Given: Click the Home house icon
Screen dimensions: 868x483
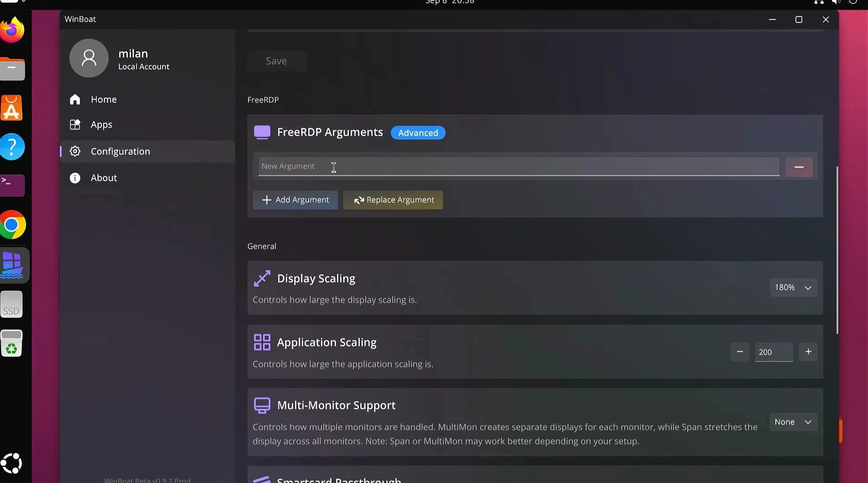Looking at the screenshot, I should (x=75, y=99).
